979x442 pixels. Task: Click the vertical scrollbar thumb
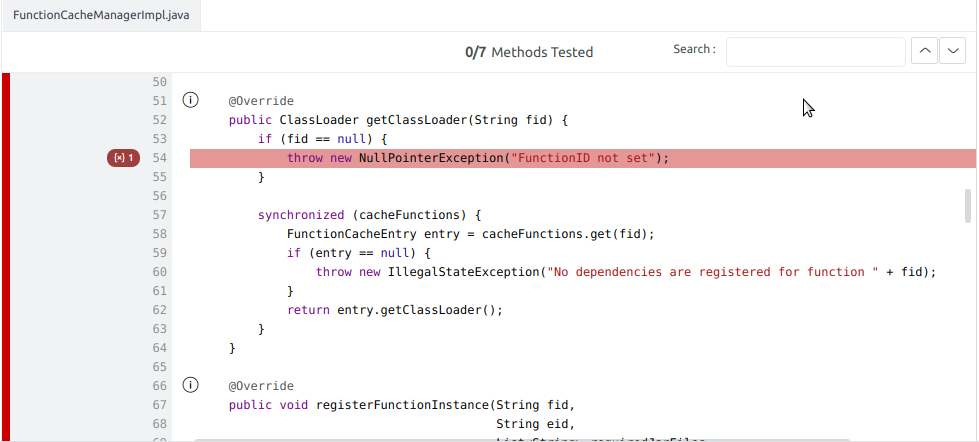point(967,205)
